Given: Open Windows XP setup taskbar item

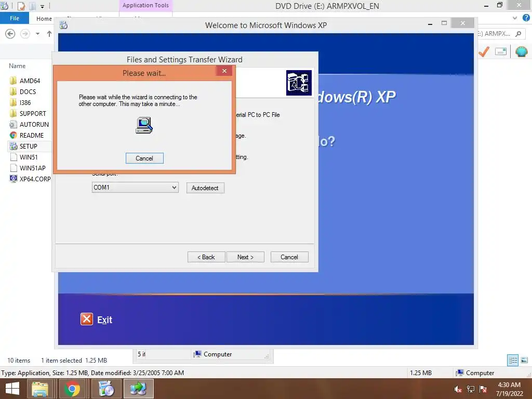Looking at the screenshot, I should point(106,389).
